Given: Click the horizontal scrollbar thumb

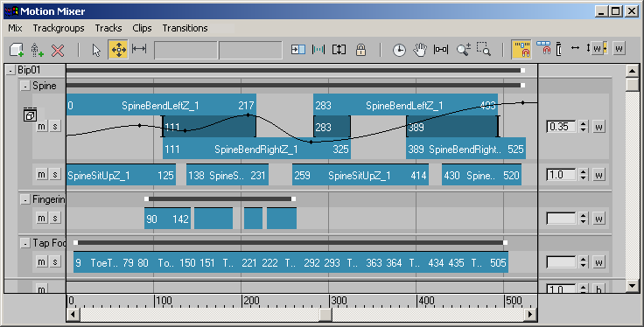Looking at the screenshot, I should click(x=325, y=315).
